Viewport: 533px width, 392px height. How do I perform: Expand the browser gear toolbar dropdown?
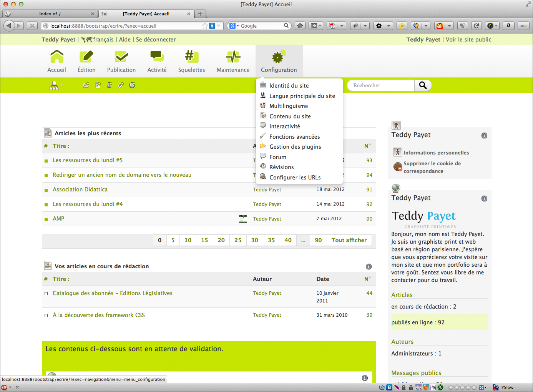click(x=389, y=26)
